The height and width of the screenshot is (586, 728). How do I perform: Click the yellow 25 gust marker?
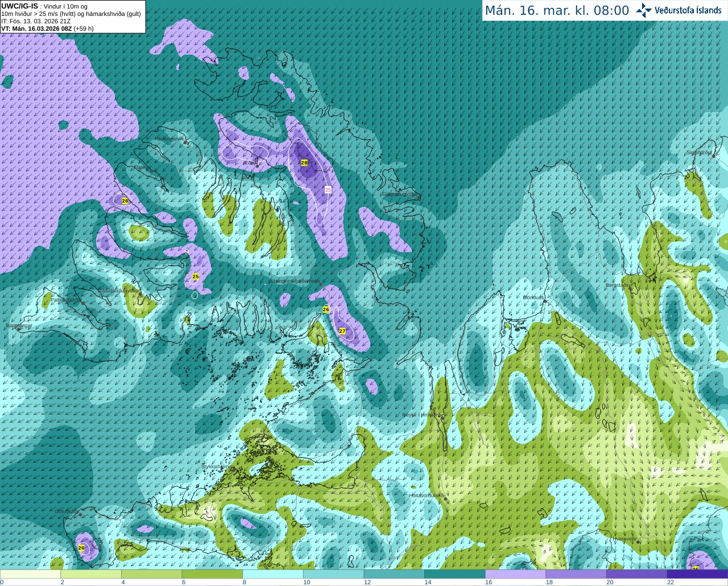(x=196, y=277)
